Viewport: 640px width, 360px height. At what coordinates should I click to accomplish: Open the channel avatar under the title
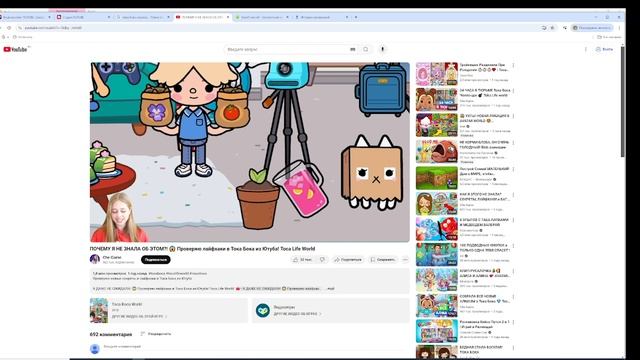tap(95, 259)
